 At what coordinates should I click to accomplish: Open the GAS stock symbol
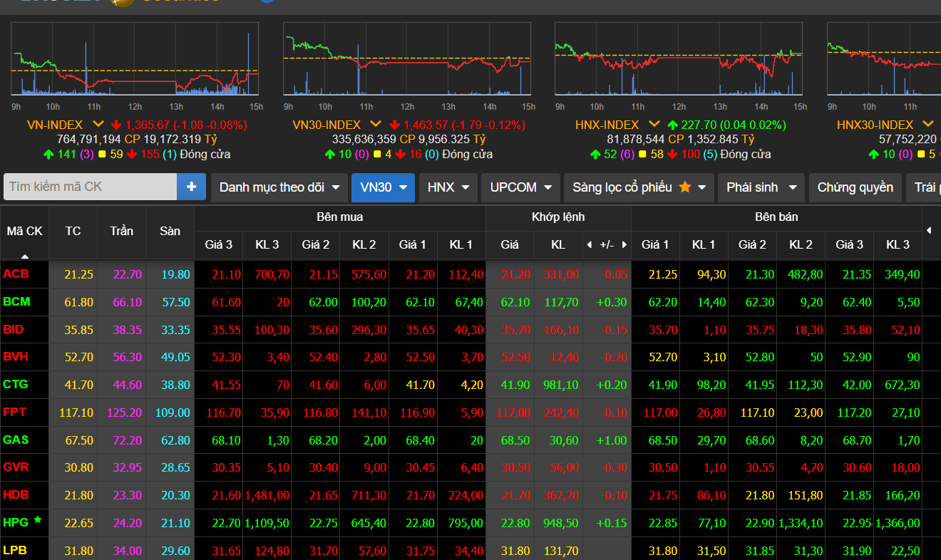[x=16, y=440]
